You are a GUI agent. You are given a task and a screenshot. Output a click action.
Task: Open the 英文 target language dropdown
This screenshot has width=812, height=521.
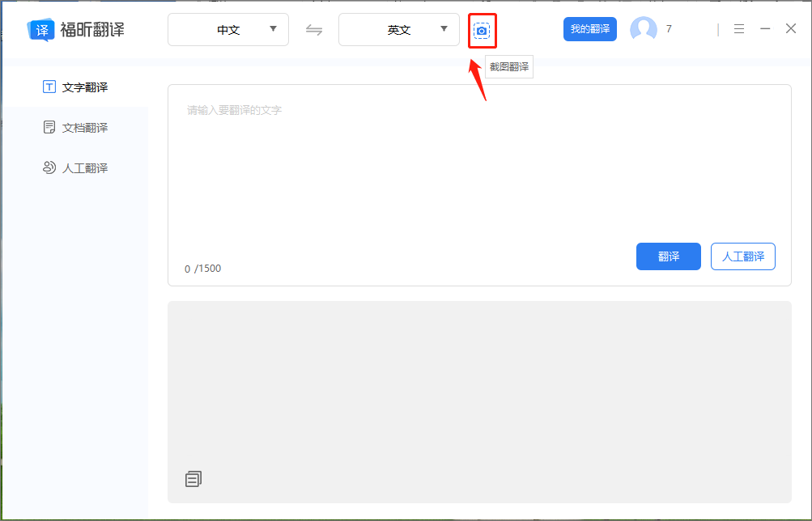click(x=398, y=29)
